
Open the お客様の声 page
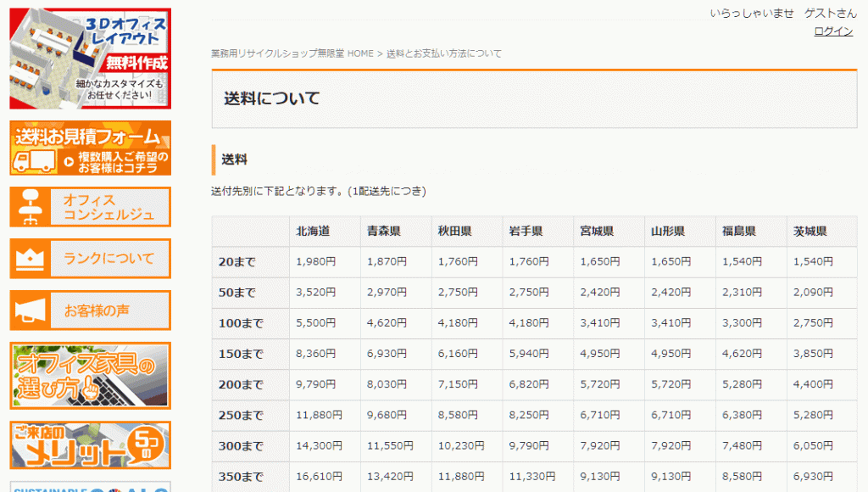click(90, 310)
